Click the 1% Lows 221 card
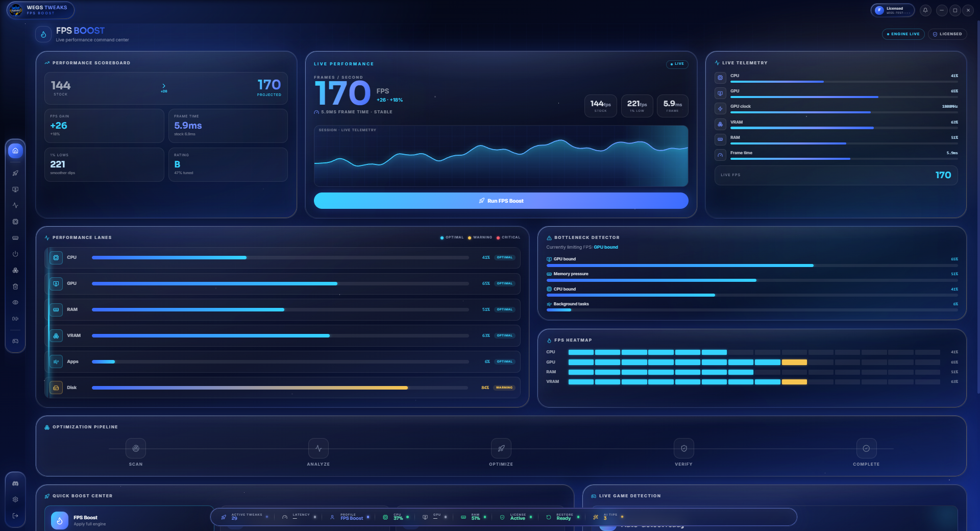The width and height of the screenshot is (980, 531). click(x=104, y=164)
